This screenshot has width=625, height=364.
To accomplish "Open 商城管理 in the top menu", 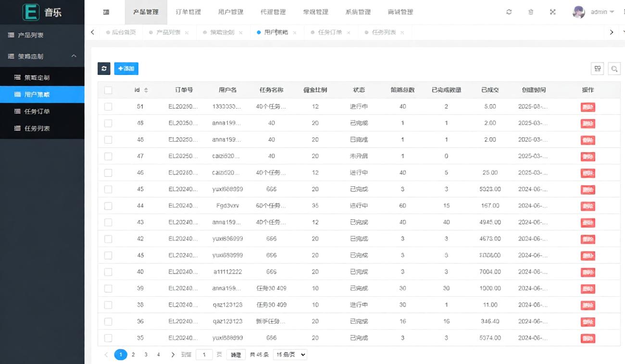I will click(x=400, y=12).
